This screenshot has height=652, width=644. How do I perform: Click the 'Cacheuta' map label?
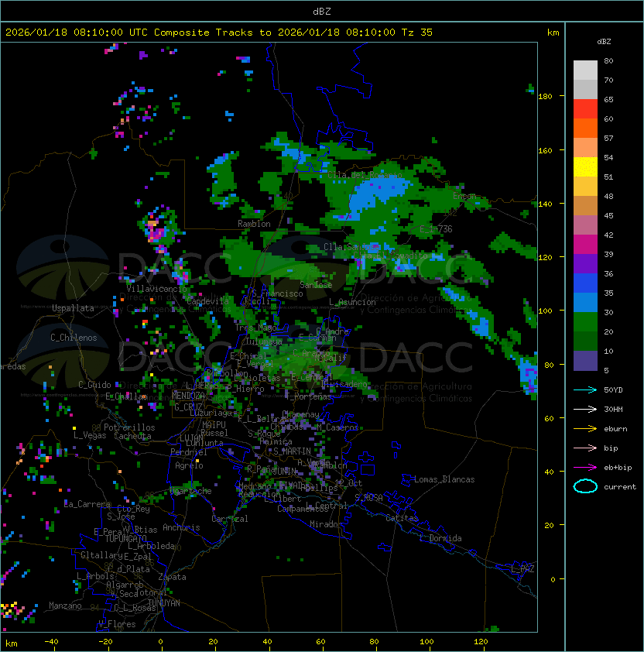click(132, 436)
